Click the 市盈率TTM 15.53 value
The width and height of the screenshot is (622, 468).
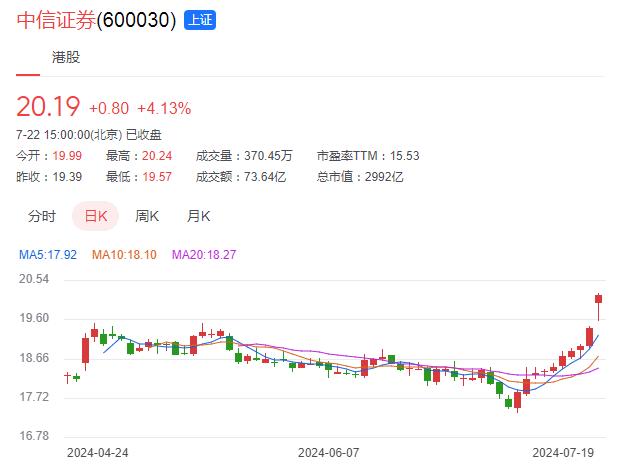[x=404, y=155]
